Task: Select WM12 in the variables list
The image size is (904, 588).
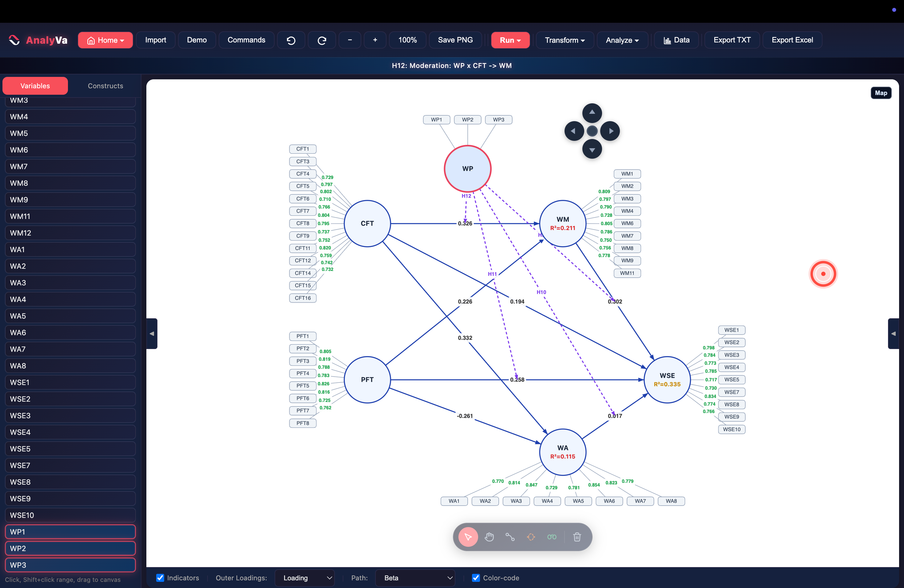Action: pos(70,233)
